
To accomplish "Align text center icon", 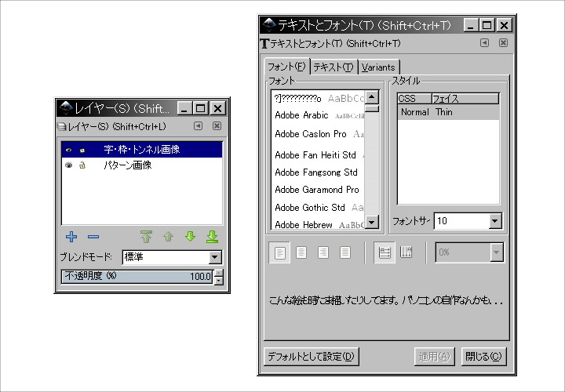I will [301, 252].
